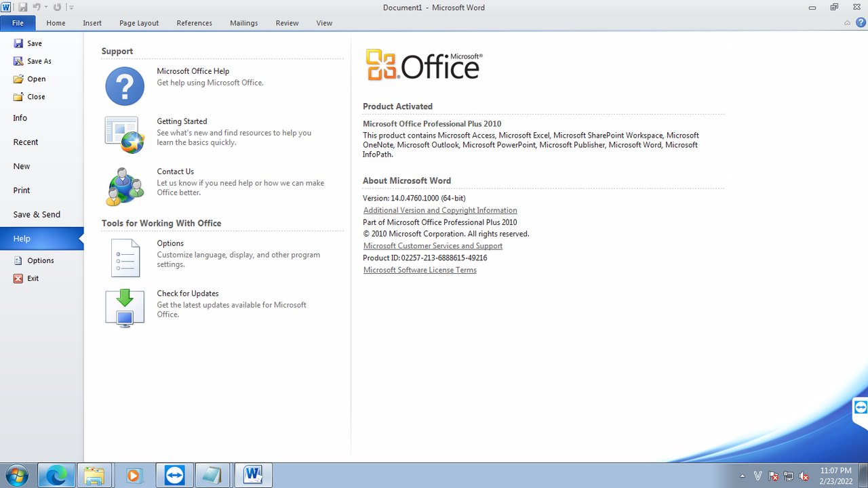Click the V-shaped tray icon

pos(758,476)
